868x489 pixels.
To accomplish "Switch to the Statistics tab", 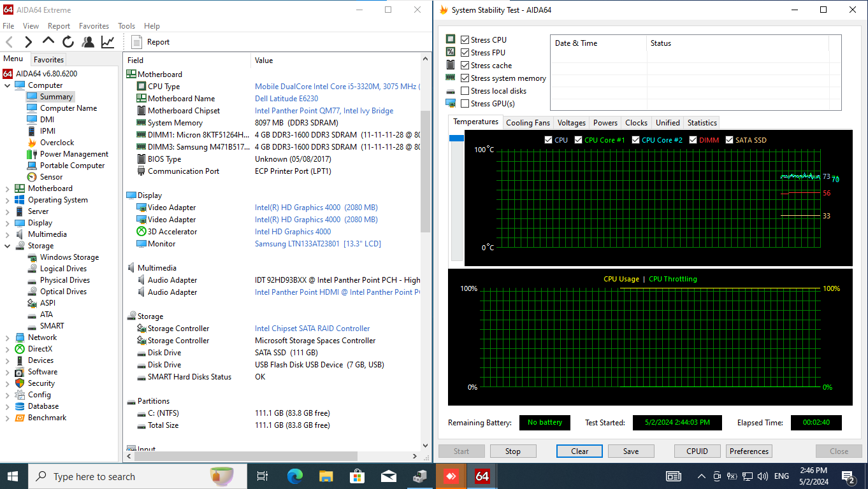I will (x=702, y=123).
